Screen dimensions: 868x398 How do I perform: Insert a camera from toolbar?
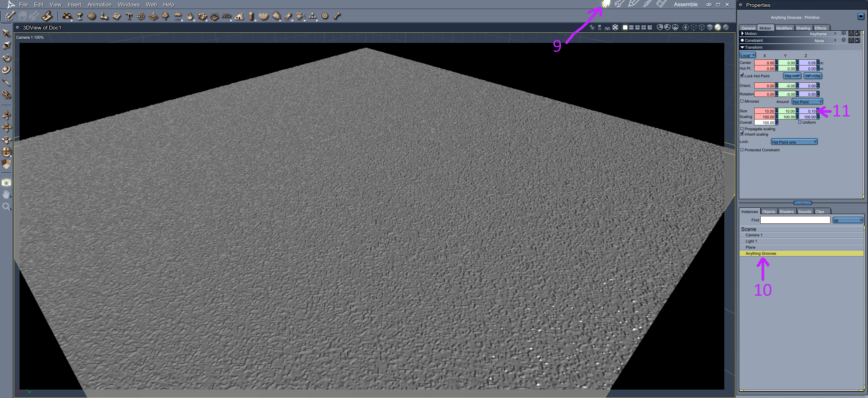301,16
